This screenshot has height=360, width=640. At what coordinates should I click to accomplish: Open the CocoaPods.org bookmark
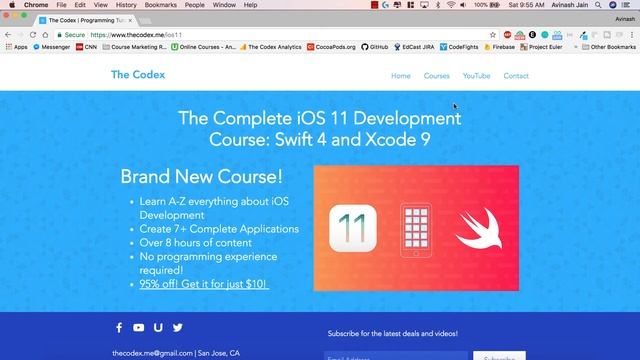331,47
